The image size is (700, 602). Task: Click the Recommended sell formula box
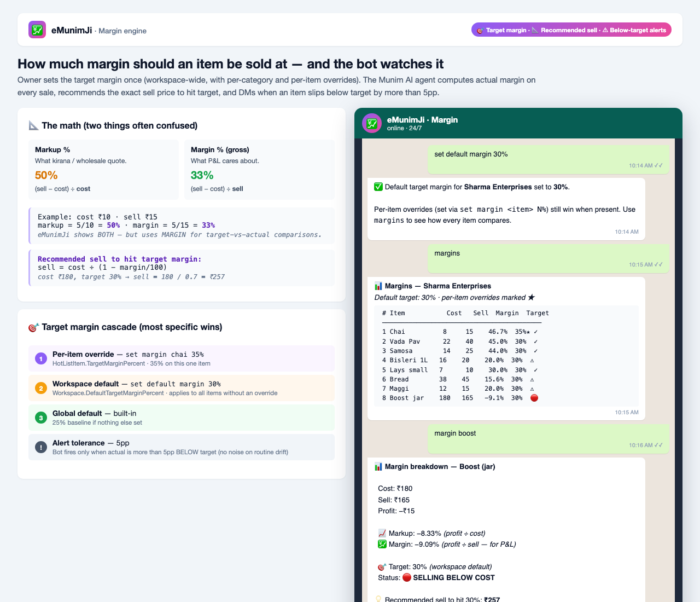click(x=182, y=268)
